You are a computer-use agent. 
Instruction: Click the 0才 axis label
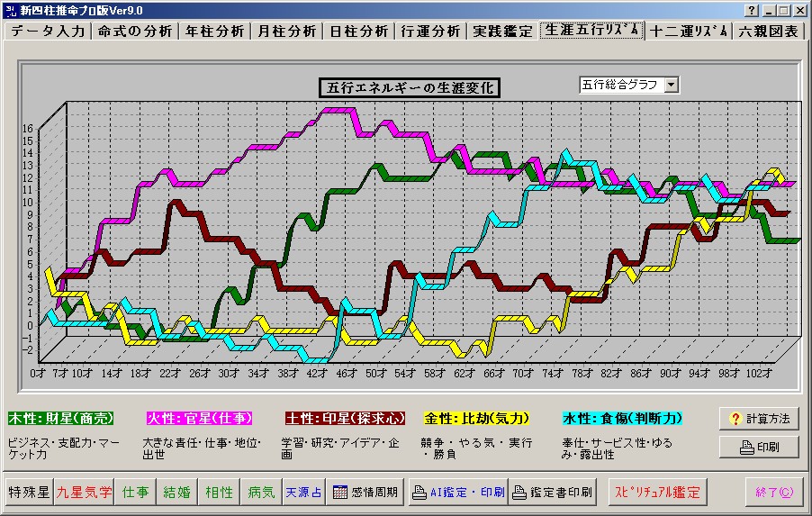click(x=38, y=373)
